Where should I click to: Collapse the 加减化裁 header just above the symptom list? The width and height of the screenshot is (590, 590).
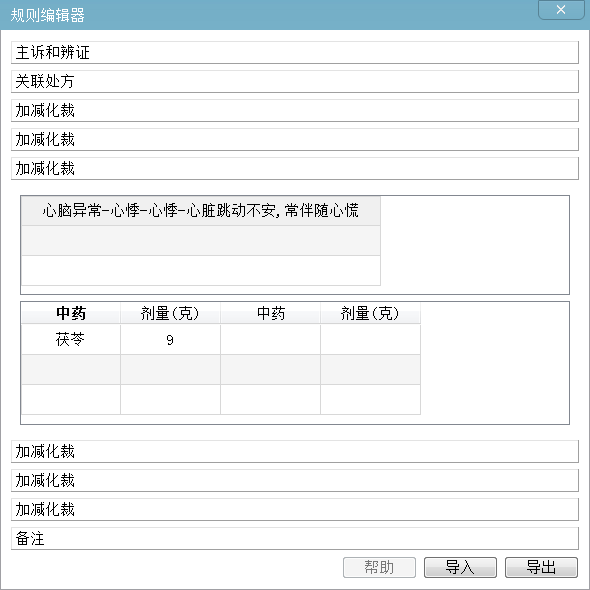pos(295,169)
